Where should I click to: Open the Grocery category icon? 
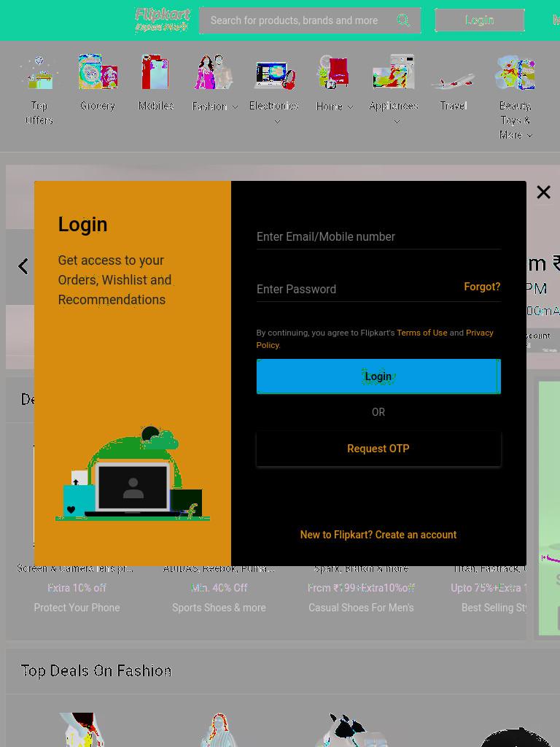click(98, 72)
